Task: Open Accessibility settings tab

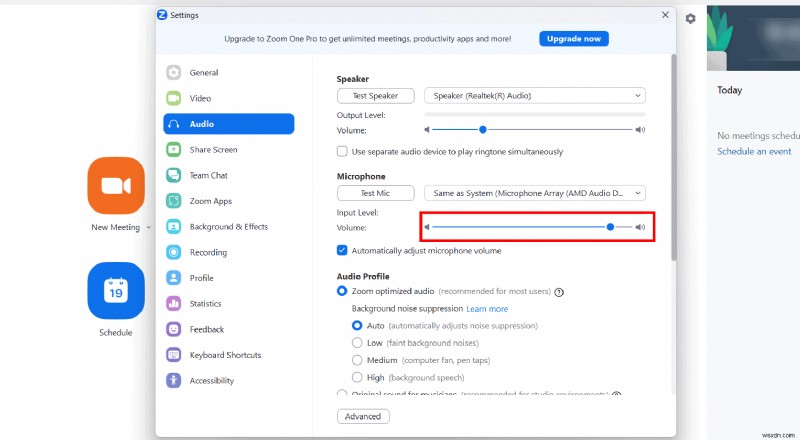Action: [x=229, y=380]
